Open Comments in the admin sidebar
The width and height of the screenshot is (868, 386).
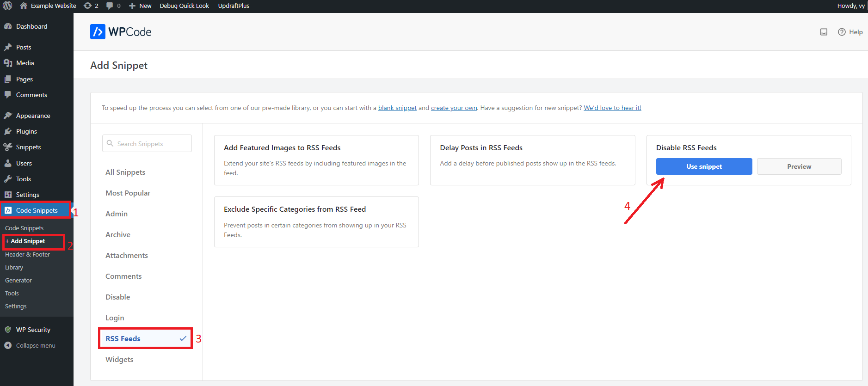[37, 95]
